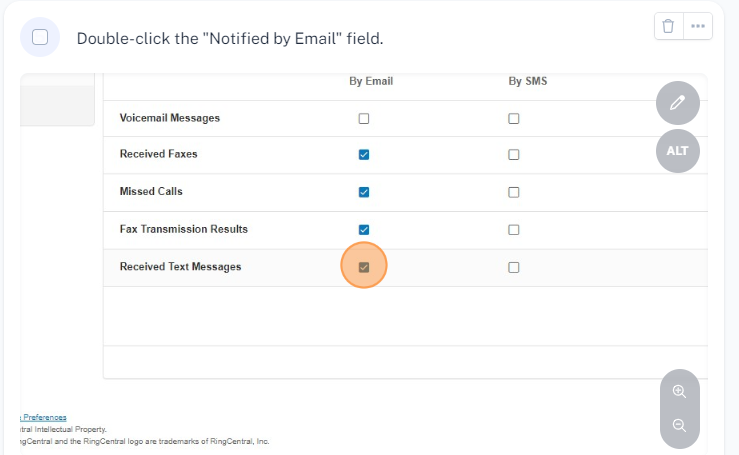Viewport: 739px width, 455px height.
Task: Check Received Faxes By SMS box
Action: (x=514, y=155)
